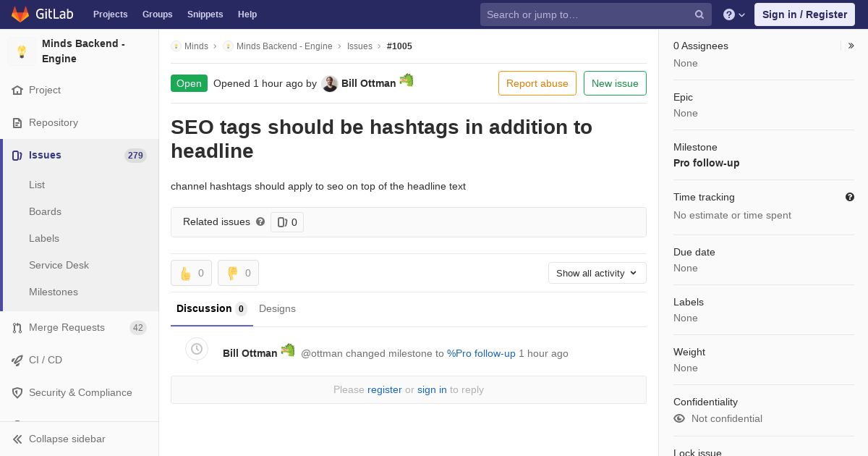Click the thumbs up reaction
Viewport: 868px width, 456px height.
coord(191,273)
